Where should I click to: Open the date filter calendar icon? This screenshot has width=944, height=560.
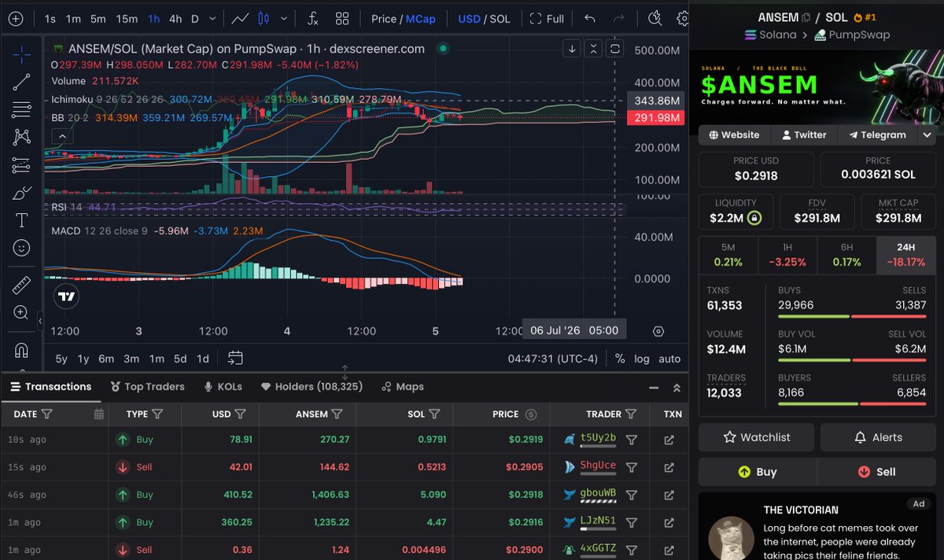pos(98,414)
